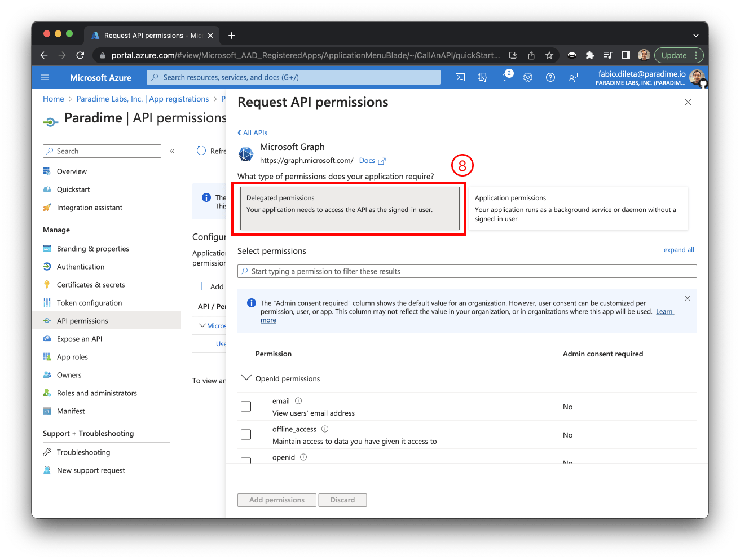
Task: Open the Overview menu item
Action: [x=72, y=171]
